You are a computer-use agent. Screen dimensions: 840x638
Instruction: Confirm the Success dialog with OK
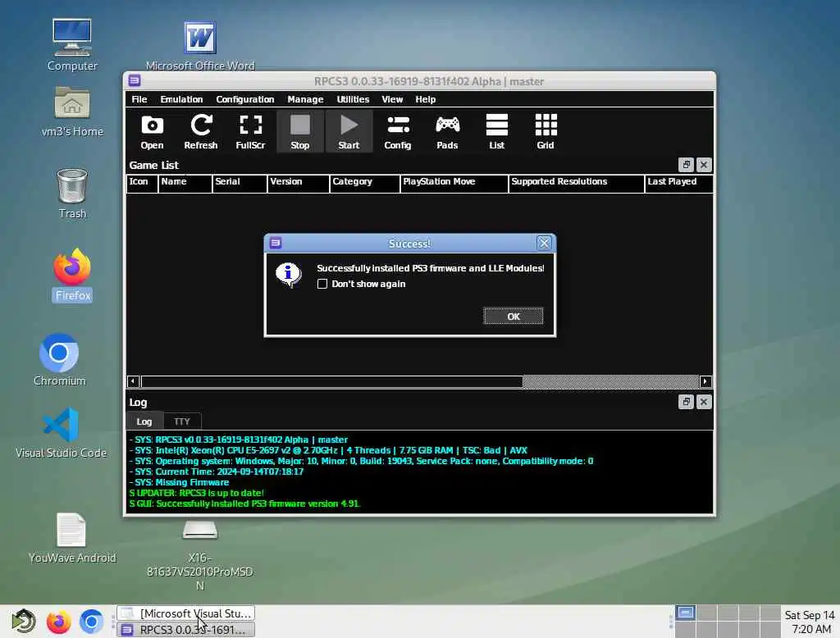[x=514, y=316]
